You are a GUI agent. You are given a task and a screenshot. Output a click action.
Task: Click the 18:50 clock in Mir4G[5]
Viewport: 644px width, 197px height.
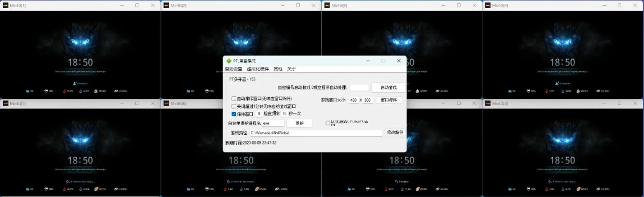pyautogui.click(x=80, y=160)
